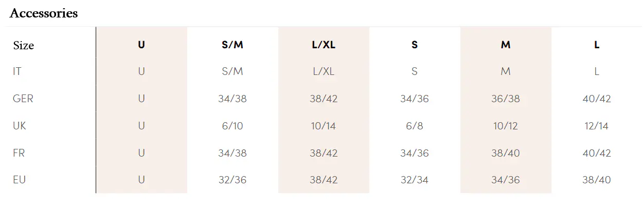Select the bold U column header

(141, 45)
